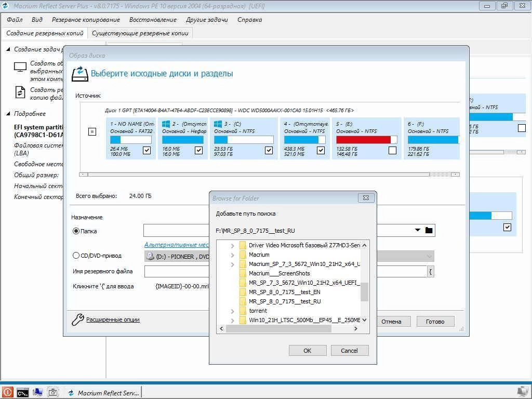Select the MR_SP_8_0_7175__test_RU folder
532x399 pixels.
pos(285,301)
